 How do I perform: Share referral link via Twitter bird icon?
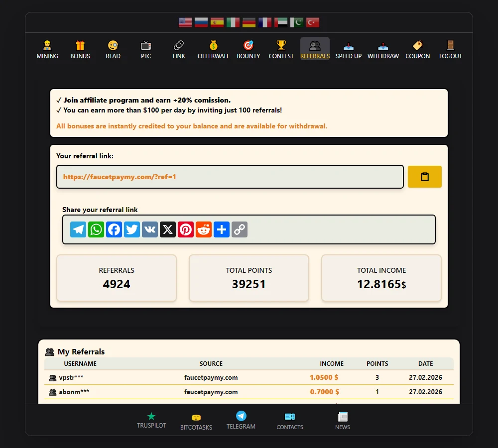(x=132, y=229)
